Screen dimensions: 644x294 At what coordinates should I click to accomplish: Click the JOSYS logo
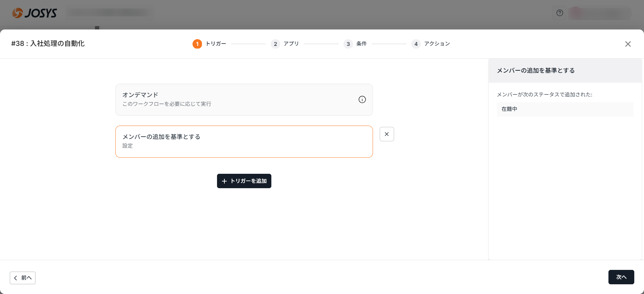[35, 13]
